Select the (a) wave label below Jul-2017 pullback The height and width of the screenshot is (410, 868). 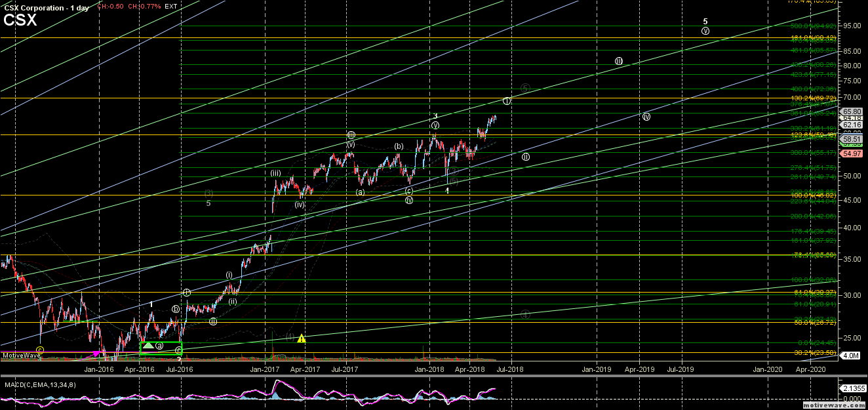click(360, 192)
